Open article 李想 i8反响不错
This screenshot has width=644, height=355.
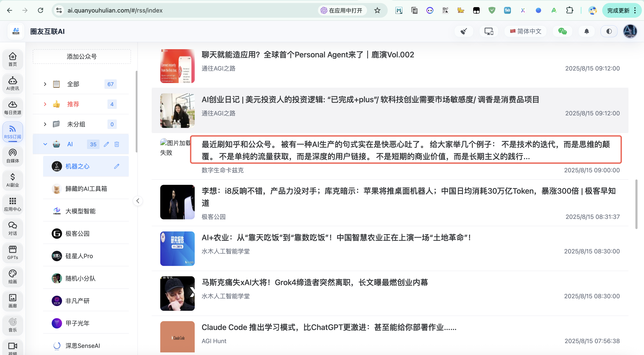point(409,197)
